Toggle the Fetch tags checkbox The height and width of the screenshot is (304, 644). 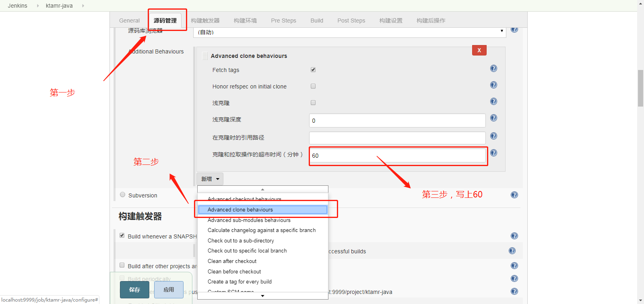tap(313, 70)
